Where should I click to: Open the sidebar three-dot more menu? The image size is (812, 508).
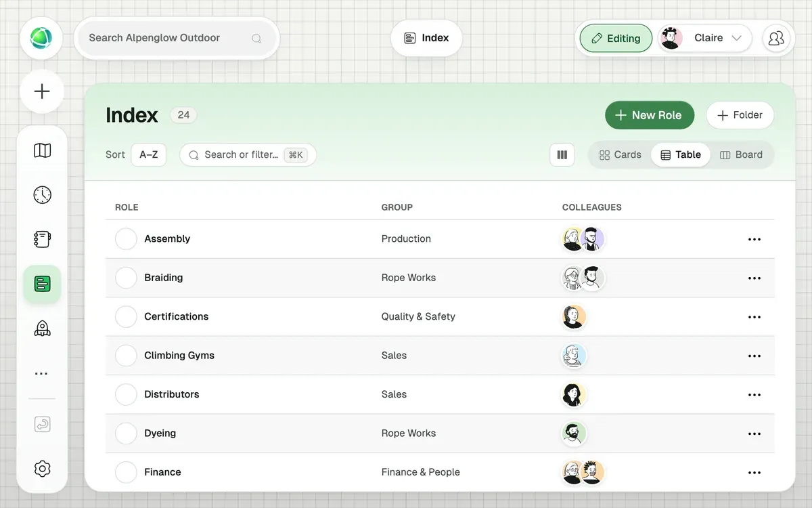42,373
